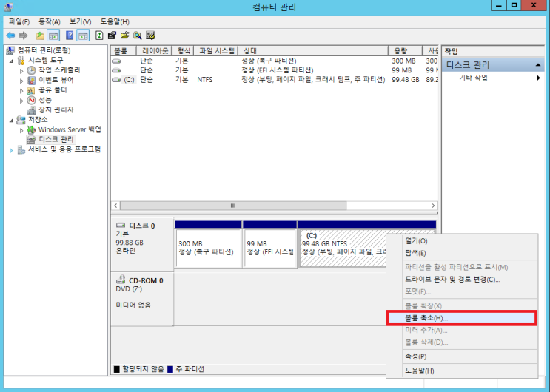Collapse the 시스템 도구 tree node
Viewport: 550px width, 392px height.
coord(11,61)
